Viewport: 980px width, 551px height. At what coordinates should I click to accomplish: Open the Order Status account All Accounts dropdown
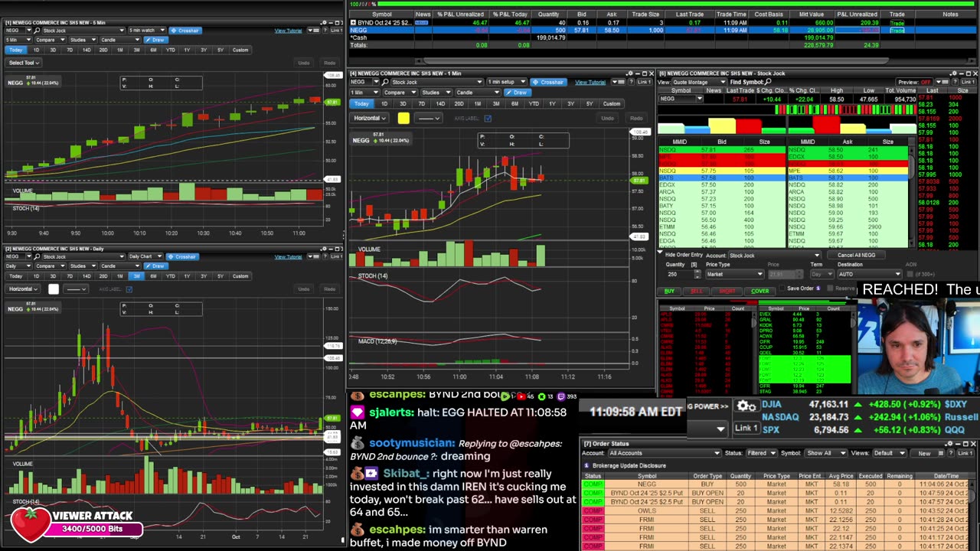(664, 453)
